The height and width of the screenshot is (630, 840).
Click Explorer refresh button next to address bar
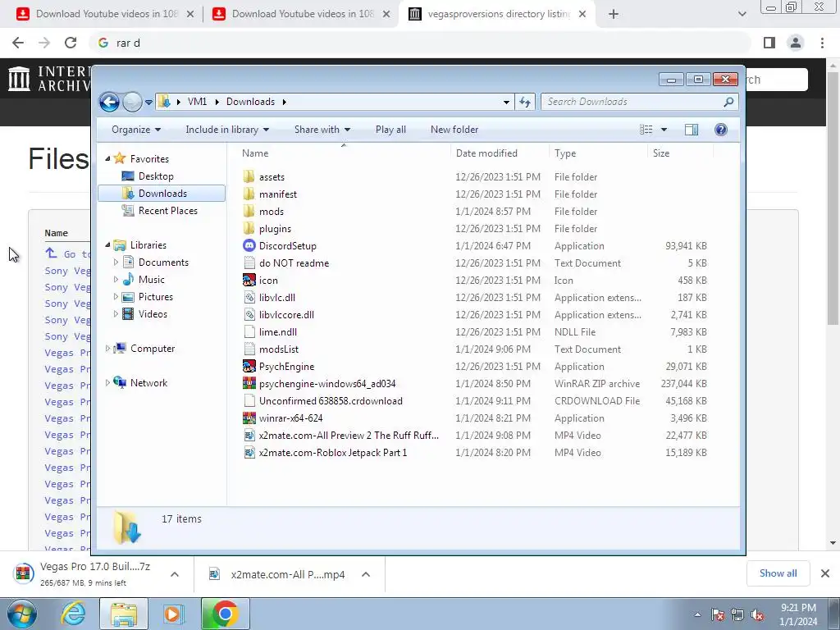525,102
